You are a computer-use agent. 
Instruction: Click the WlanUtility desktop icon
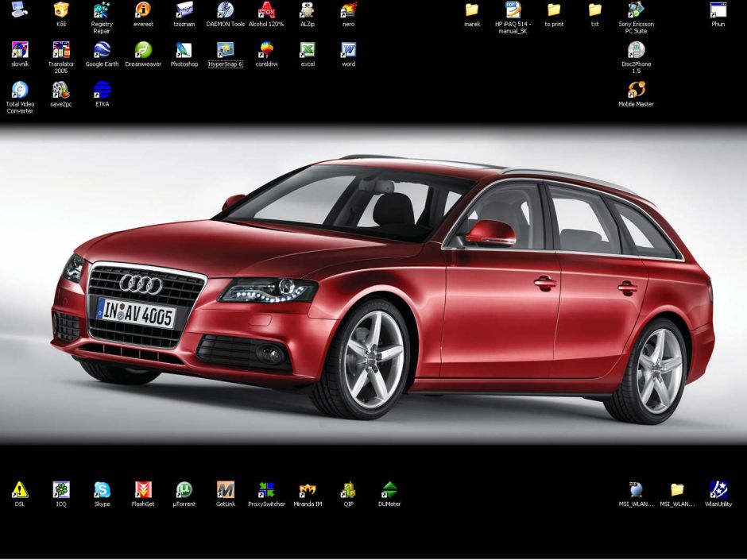718,490
